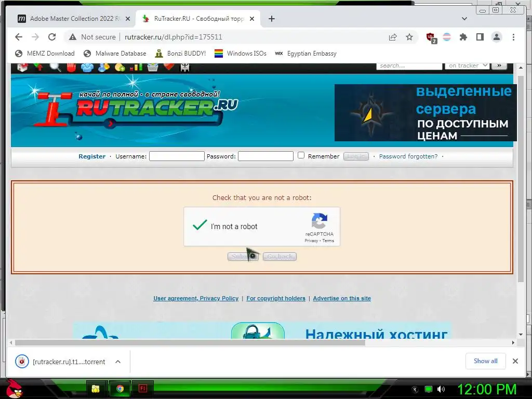
Task: Open the Adobe Flash taskbar icon
Action: pos(143,389)
